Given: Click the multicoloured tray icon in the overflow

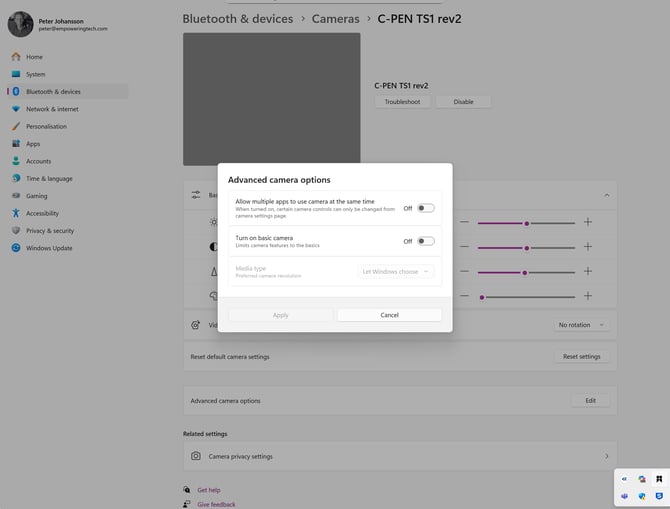Looking at the screenshot, I should pos(642,479).
